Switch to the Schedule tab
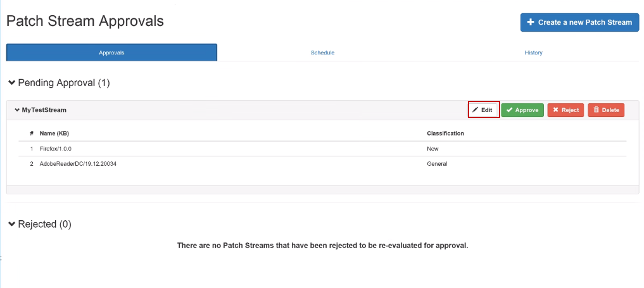The image size is (644, 288). [x=322, y=53]
